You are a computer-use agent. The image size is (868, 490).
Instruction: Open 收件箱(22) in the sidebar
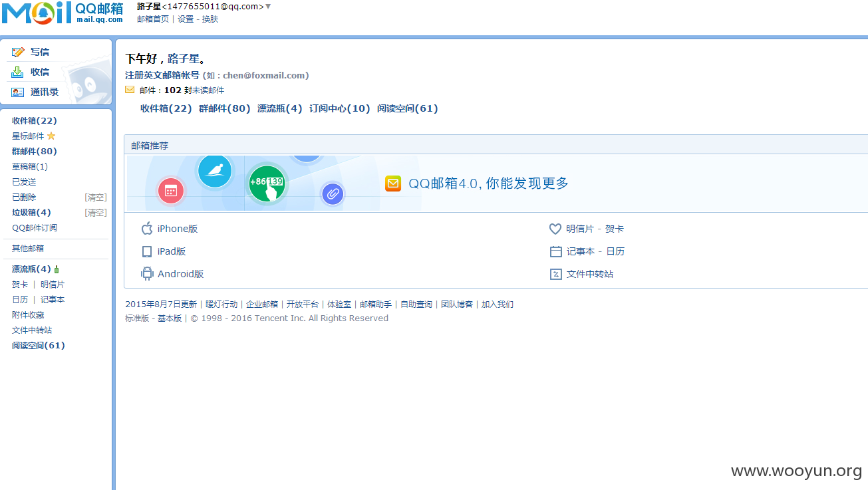(35, 121)
